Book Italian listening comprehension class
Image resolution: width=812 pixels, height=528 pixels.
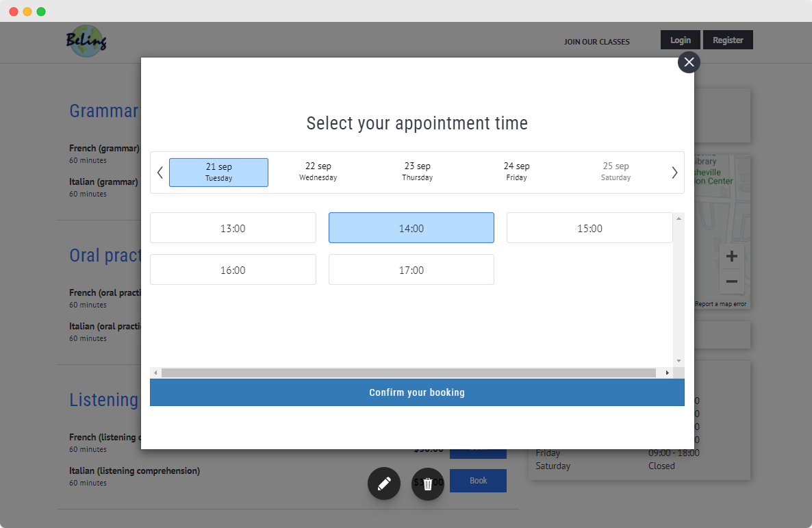coord(478,481)
